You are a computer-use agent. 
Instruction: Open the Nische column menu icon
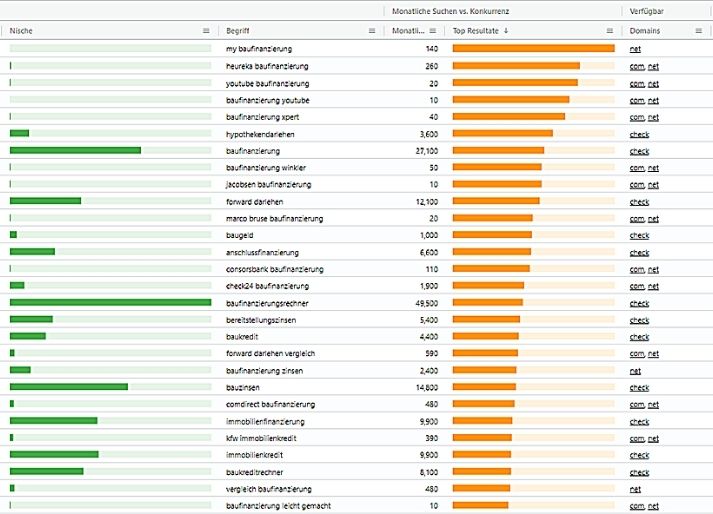click(x=206, y=31)
